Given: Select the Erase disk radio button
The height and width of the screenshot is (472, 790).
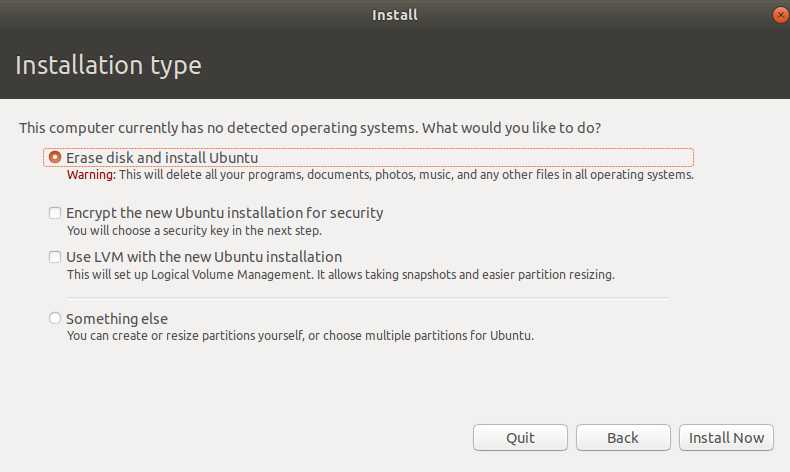Looking at the screenshot, I should pyautogui.click(x=55, y=158).
